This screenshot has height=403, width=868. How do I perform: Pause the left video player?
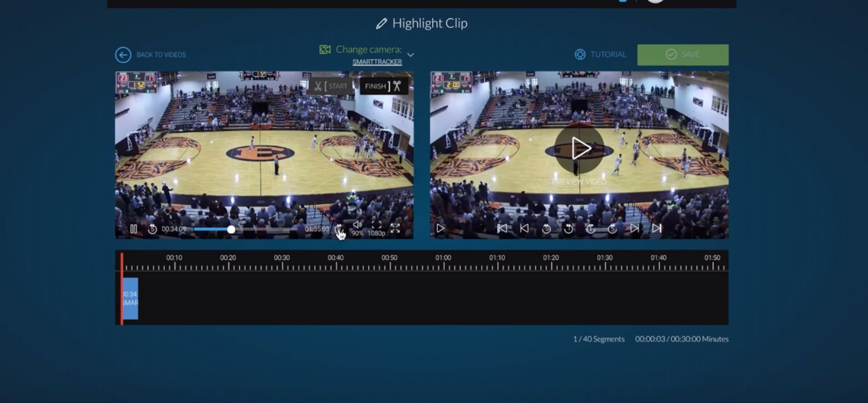[133, 229]
